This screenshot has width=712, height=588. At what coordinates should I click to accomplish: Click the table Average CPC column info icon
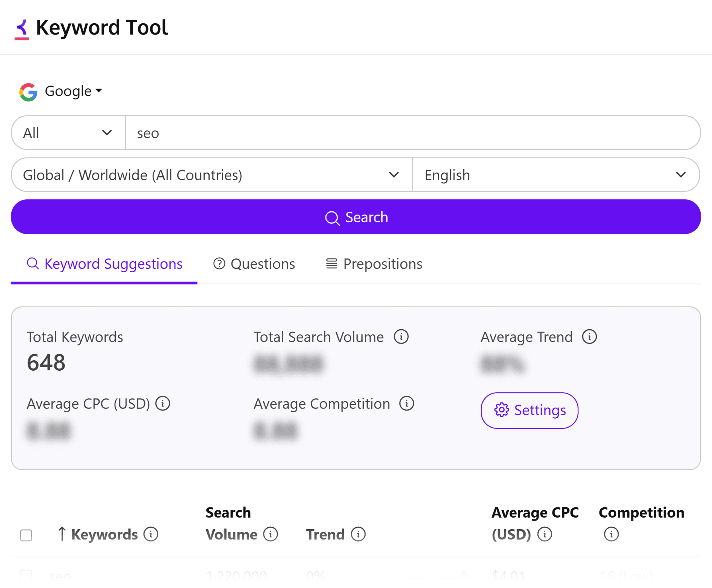pos(545,534)
